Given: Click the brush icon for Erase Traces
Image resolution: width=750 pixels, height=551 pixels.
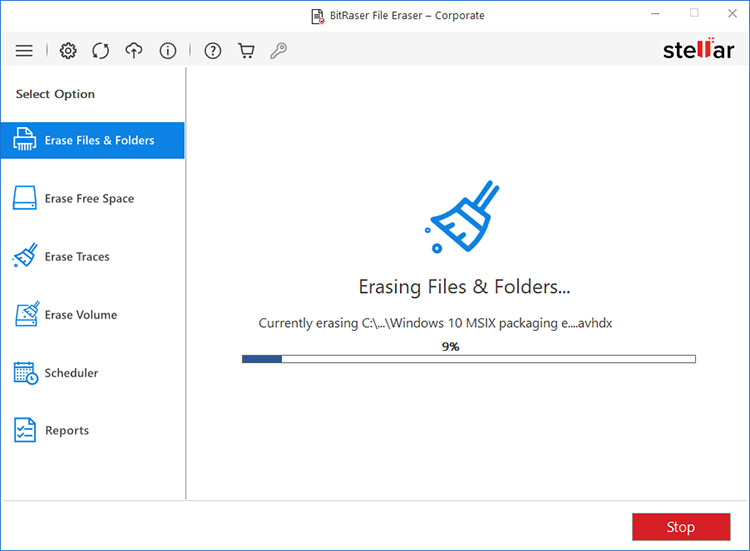Looking at the screenshot, I should tap(24, 255).
